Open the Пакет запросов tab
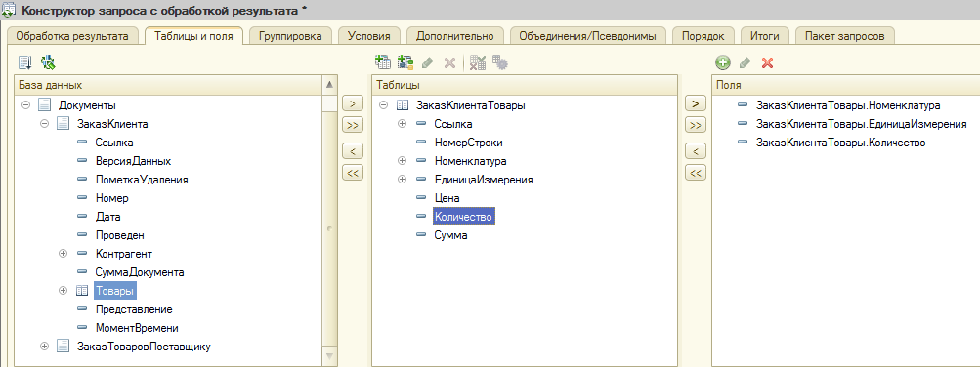The image size is (980, 367). tap(844, 36)
